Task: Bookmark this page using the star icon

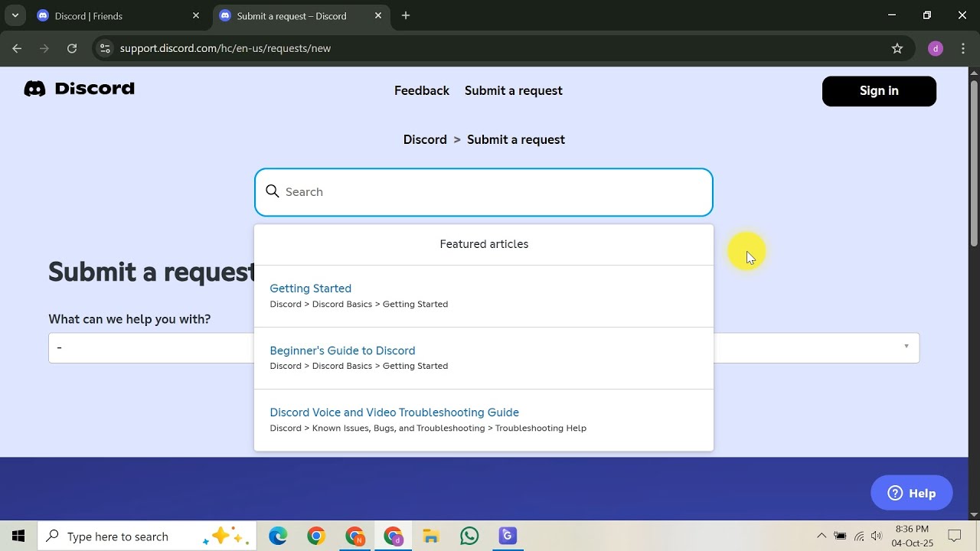Action: [x=897, y=48]
